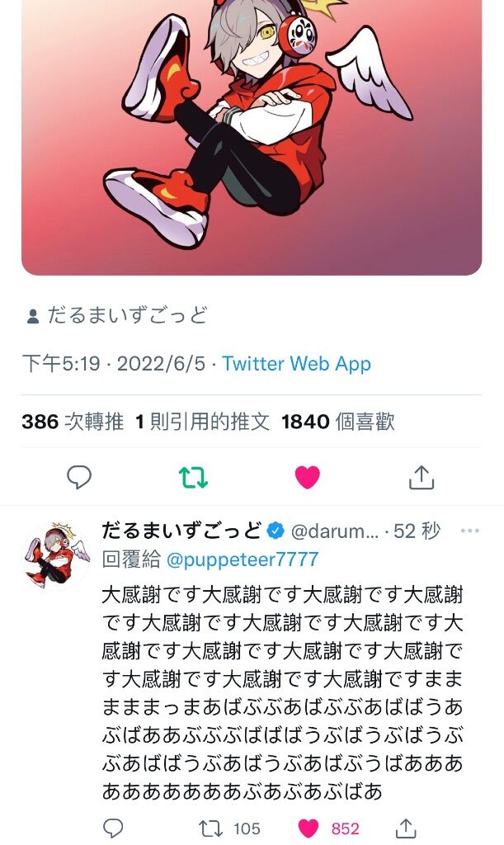Screen dimensions: 504x845
Task: Open share icon on main tweet
Action: 422,478
